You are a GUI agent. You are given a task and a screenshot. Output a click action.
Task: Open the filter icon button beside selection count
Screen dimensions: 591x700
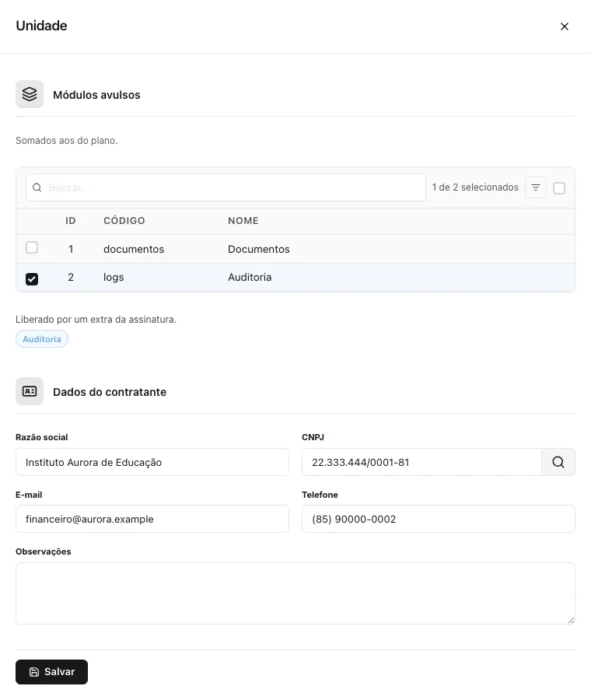536,187
